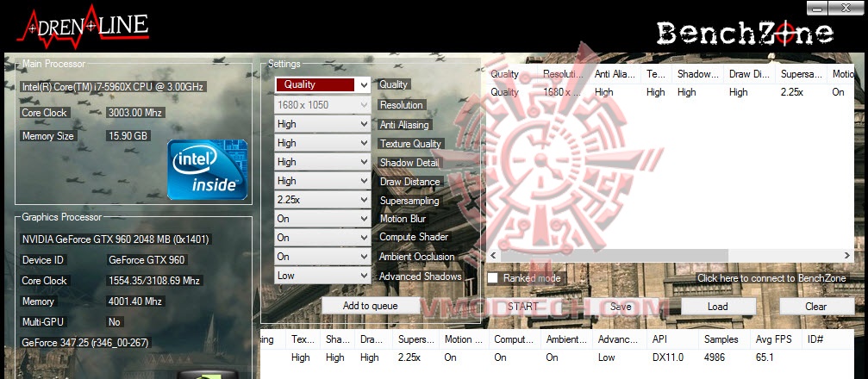This screenshot has width=868, height=379.
Task: Open the Quality preset dropdown
Action: [322, 84]
